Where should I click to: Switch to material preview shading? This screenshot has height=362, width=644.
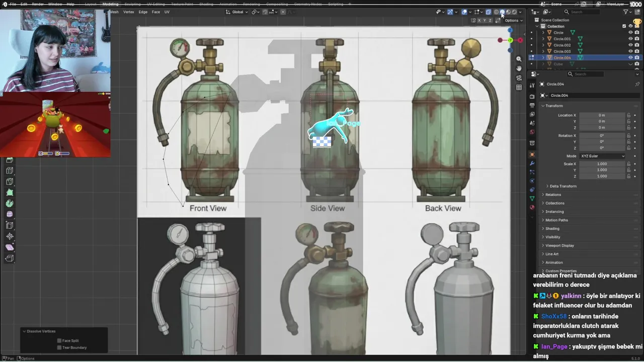pyautogui.click(x=508, y=12)
